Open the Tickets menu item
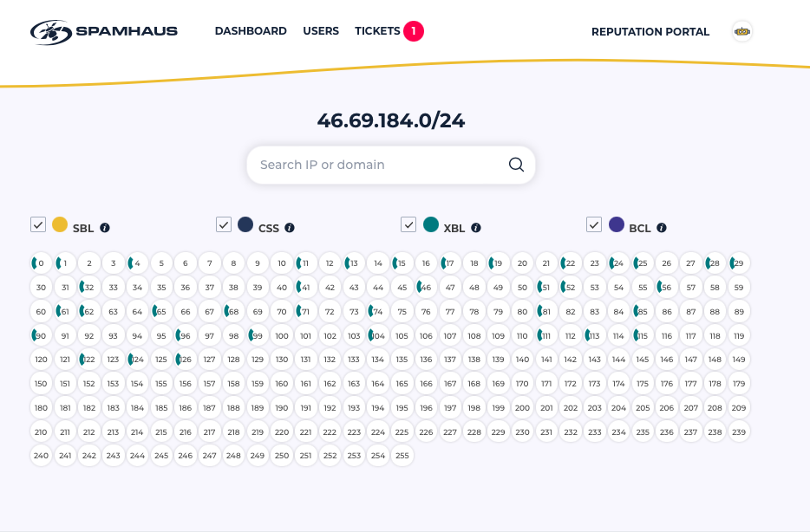The height and width of the screenshot is (532, 810). pyautogui.click(x=377, y=31)
